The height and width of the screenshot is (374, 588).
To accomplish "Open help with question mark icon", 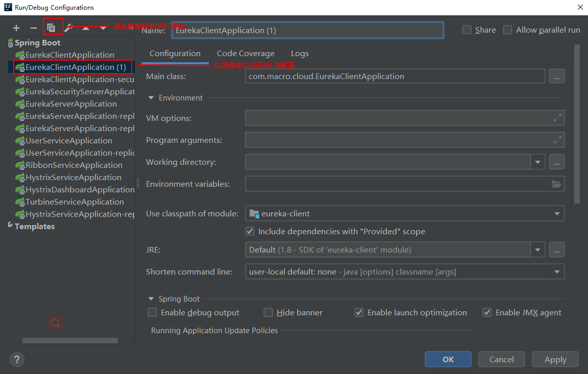I will 16,360.
